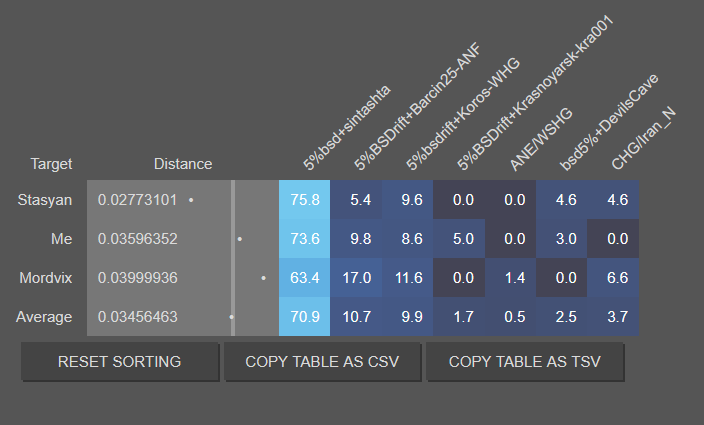Screen dimensions: 704x425
Task: Click the 5%bsdrift+Koros-WHG column header
Action: [463, 114]
